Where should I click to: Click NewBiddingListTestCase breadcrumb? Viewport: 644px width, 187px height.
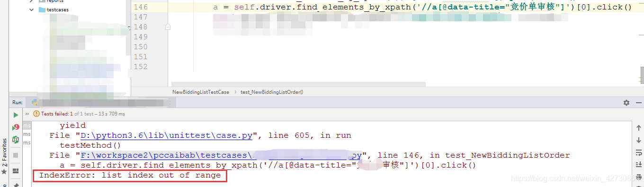point(200,92)
